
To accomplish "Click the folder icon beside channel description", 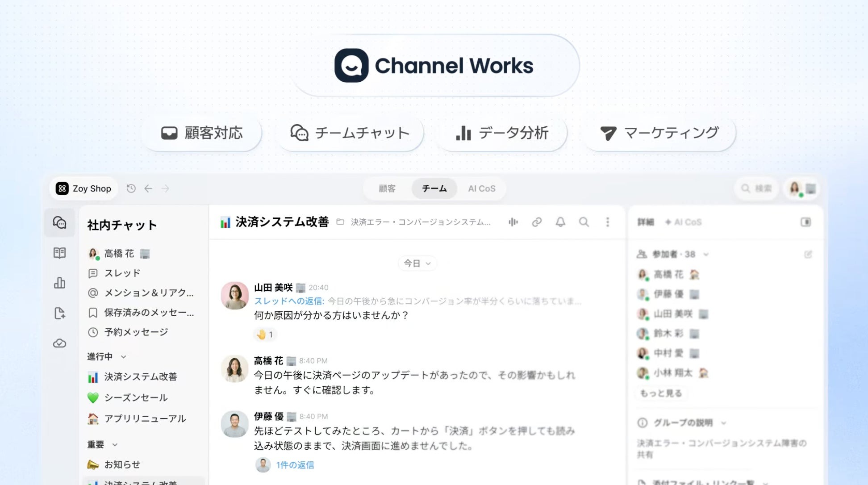I will (x=340, y=222).
